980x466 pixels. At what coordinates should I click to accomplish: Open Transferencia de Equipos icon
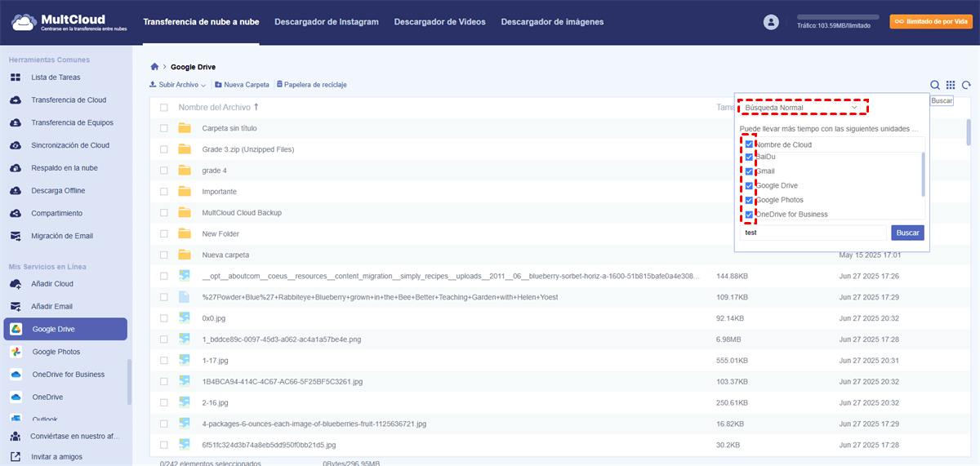pos(16,122)
